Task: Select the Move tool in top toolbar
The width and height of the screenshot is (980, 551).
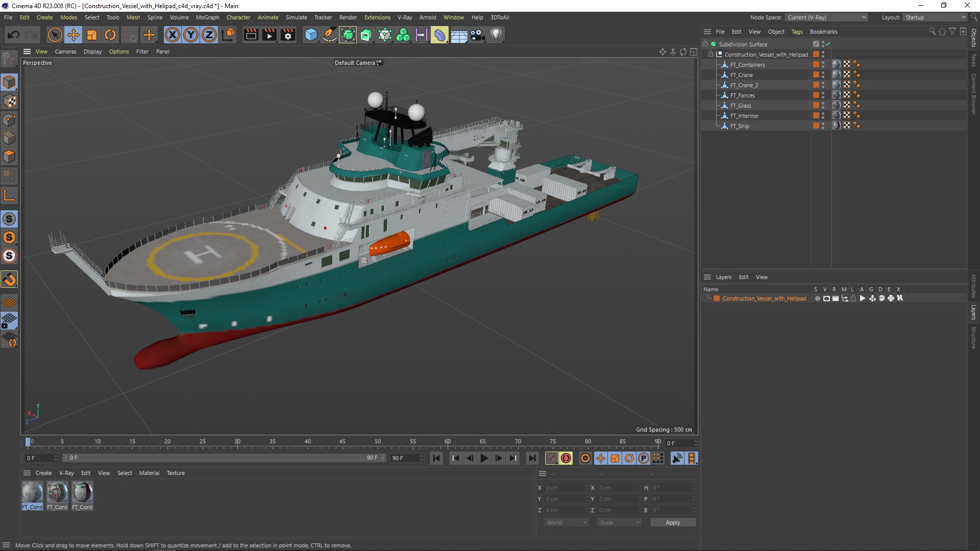Action: coord(73,35)
